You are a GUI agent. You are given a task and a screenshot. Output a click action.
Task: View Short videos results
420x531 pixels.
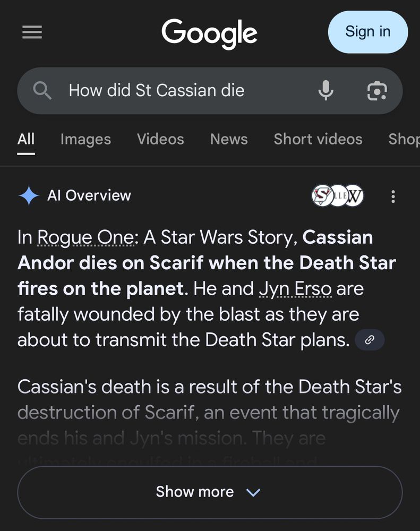click(x=318, y=139)
